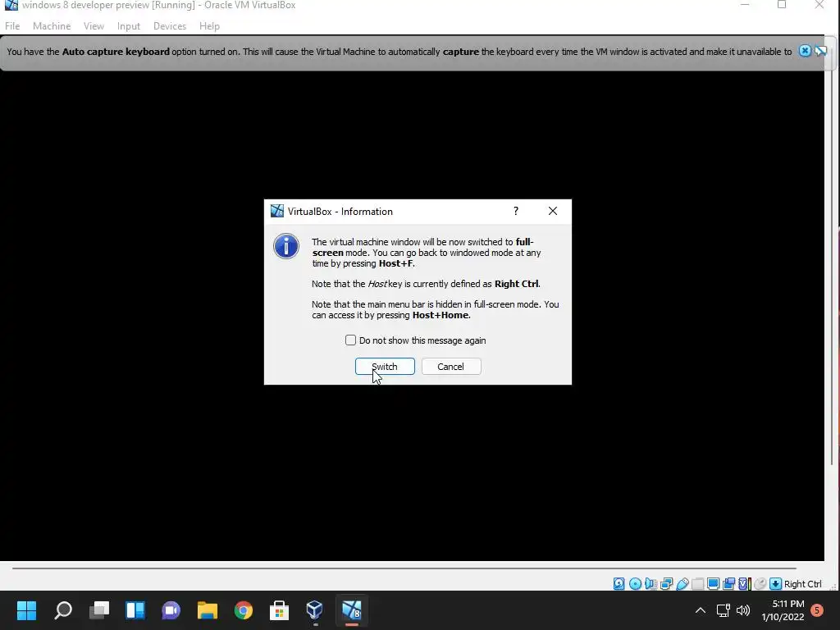
Task: Open Task View from taskbar
Action: 99,610
